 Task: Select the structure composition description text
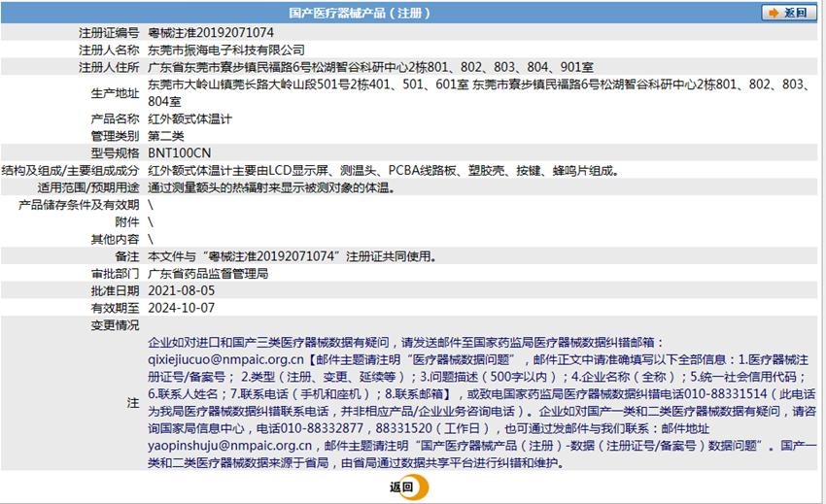pos(383,171)
